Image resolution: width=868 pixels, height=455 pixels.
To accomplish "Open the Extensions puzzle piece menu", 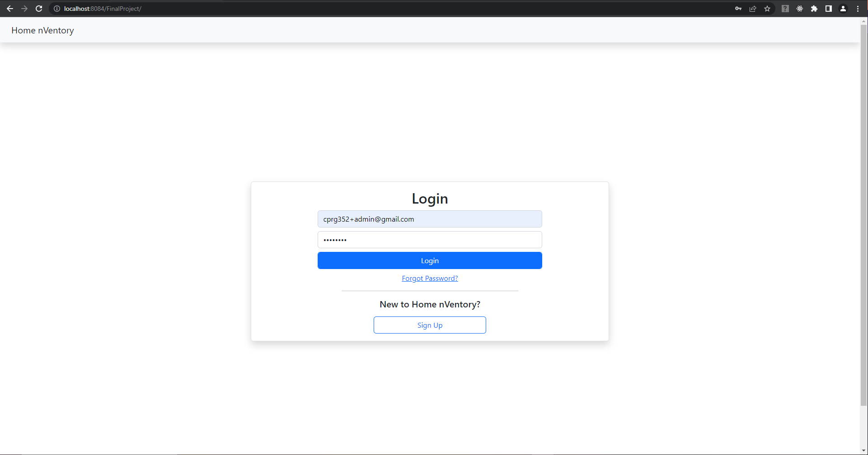I will [814, 9].
